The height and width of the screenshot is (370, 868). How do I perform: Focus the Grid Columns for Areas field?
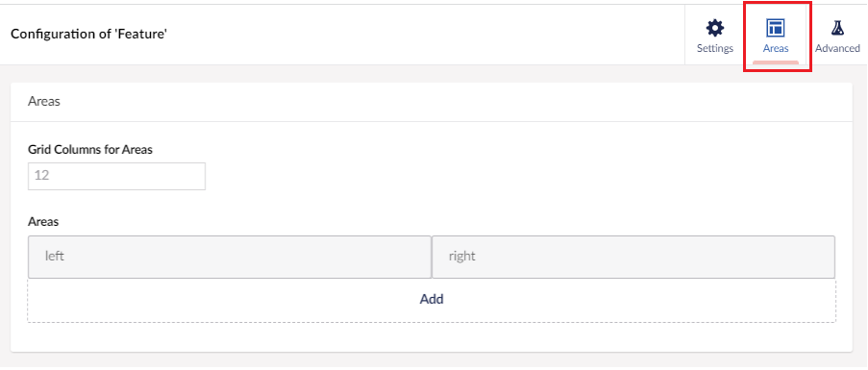[x=117, y=177]
